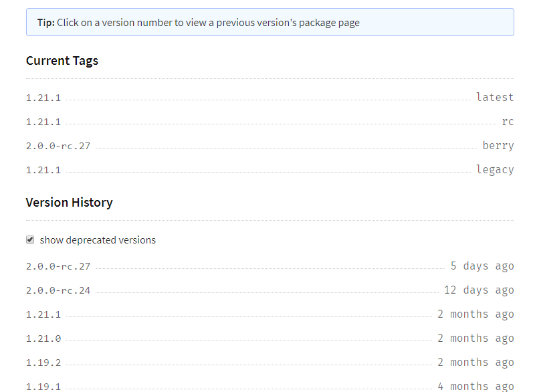This screenshot has height=392, width=533.
Task: Click the rc tag label
Action: (x=508, y=122)
